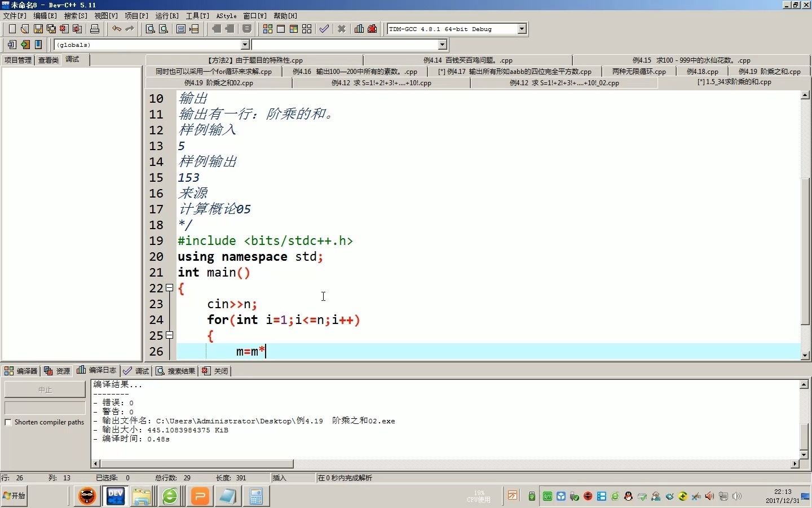This screenshot has height=508, width=812.
Task: Click the Goto bookmark blue icon
Action: [38, 45]
